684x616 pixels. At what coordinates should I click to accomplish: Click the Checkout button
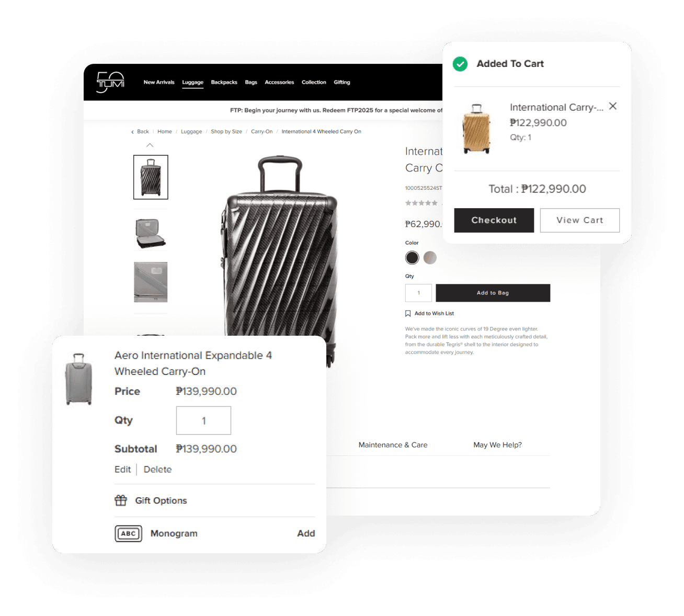coord(494,220)
